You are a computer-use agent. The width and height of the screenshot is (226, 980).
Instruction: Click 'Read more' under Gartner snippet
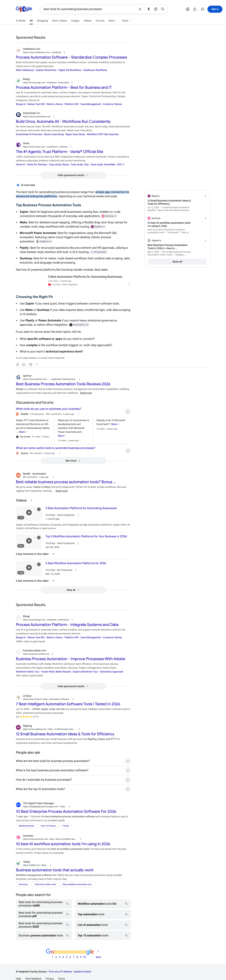[86, 393]
